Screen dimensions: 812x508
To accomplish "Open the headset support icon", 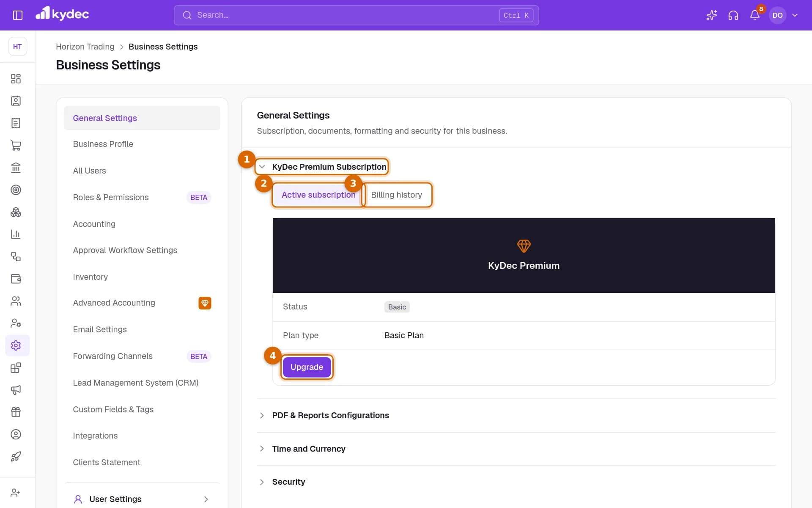I will pyautogui.click(x=733, y=15).
